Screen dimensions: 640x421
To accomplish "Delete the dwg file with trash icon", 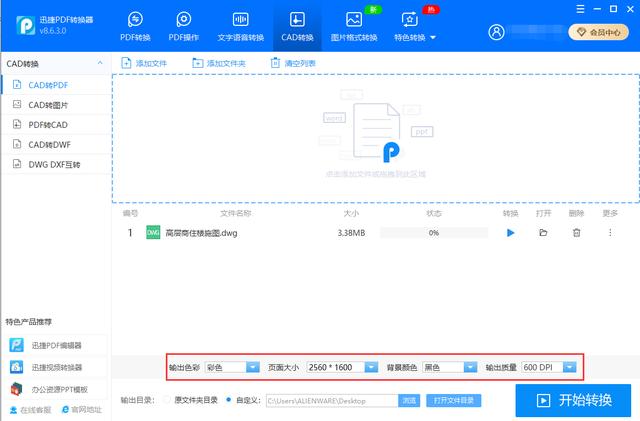I will coord(576,233).
